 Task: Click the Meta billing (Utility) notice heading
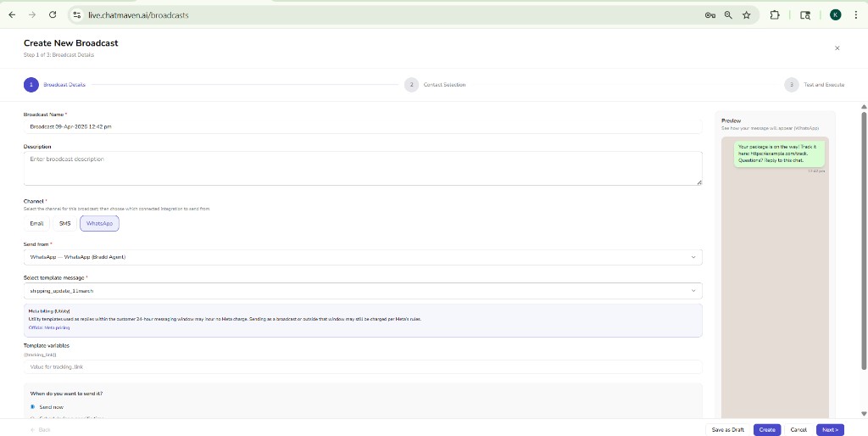[49, 311]
